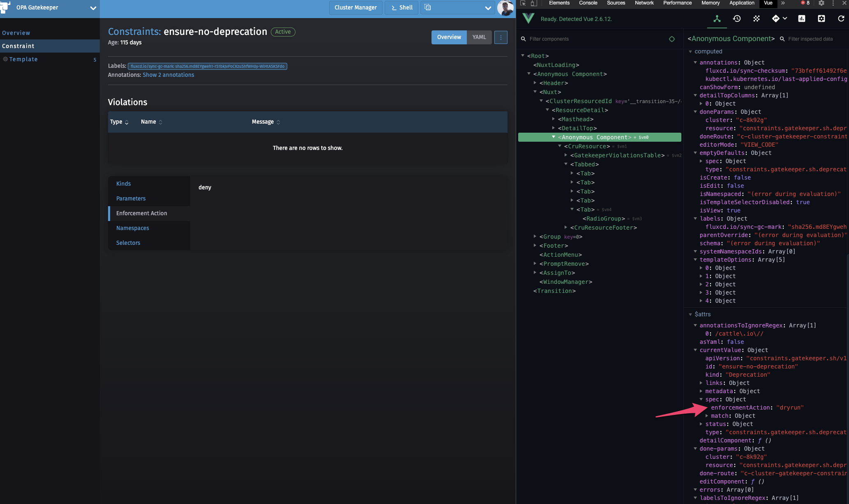Click the Show 2 annotations link

(x=168, y=75)
